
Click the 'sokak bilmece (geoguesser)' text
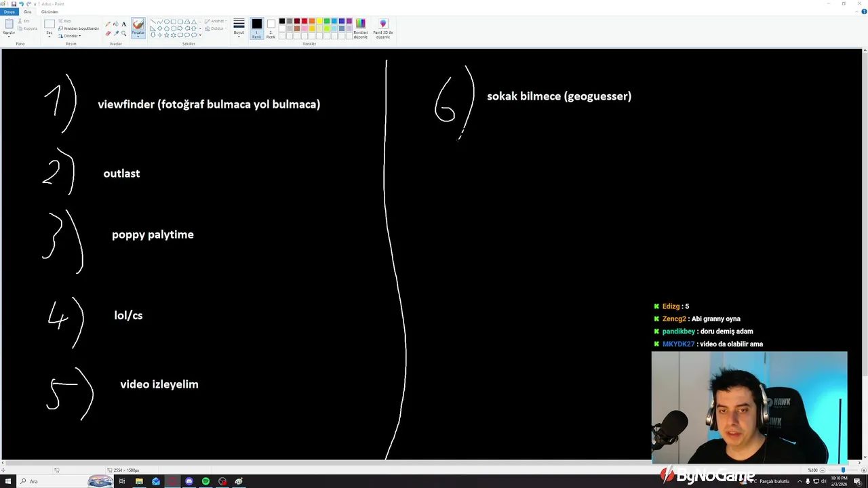coord(559,96)
